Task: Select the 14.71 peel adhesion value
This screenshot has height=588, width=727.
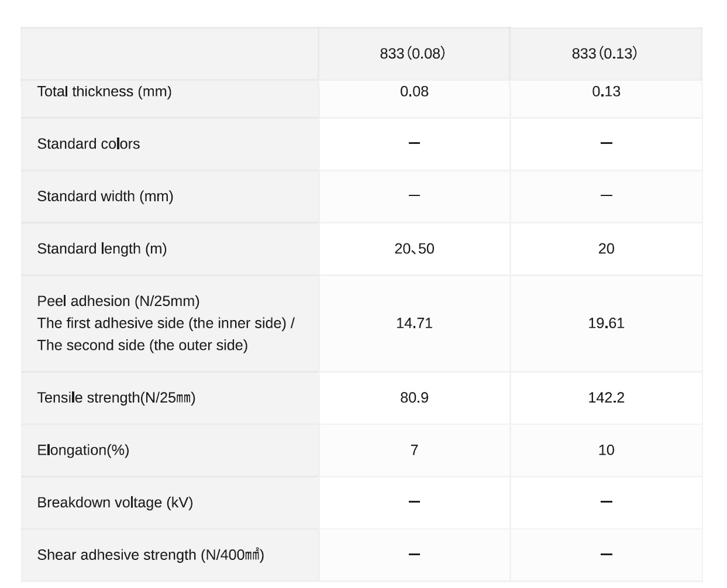Action: pyautogui.click(x=414, y=323)
